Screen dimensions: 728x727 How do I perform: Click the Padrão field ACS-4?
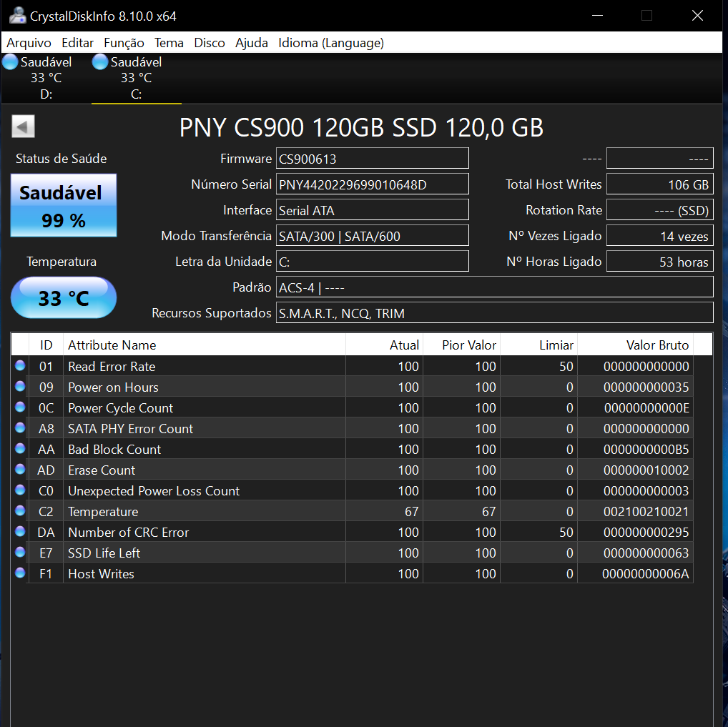click(x=494, y=287)
